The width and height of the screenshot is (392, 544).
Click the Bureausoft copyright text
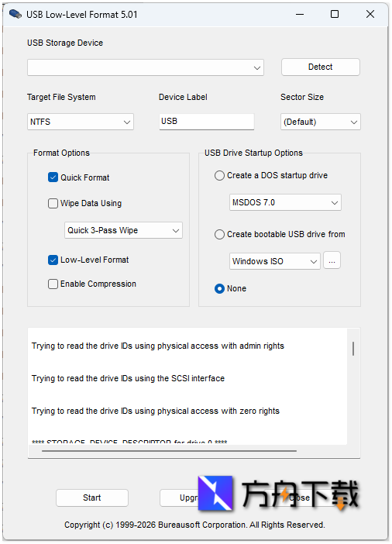coord(194,525)
